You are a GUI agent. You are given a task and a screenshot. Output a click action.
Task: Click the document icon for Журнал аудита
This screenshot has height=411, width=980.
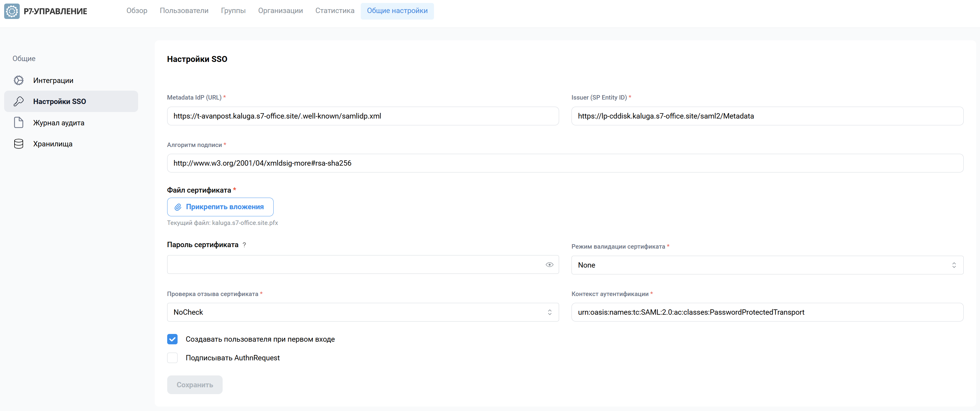(19, 122)
